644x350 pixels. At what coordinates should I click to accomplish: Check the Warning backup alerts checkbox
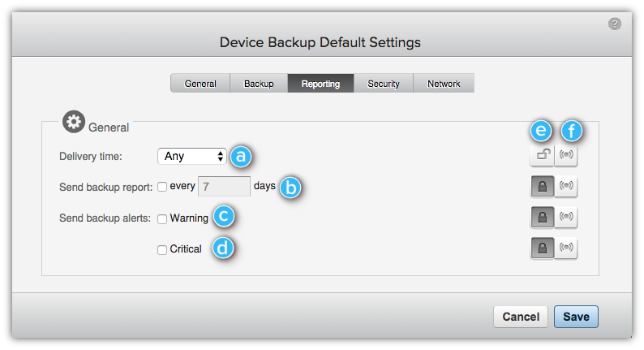pos(162,218)
